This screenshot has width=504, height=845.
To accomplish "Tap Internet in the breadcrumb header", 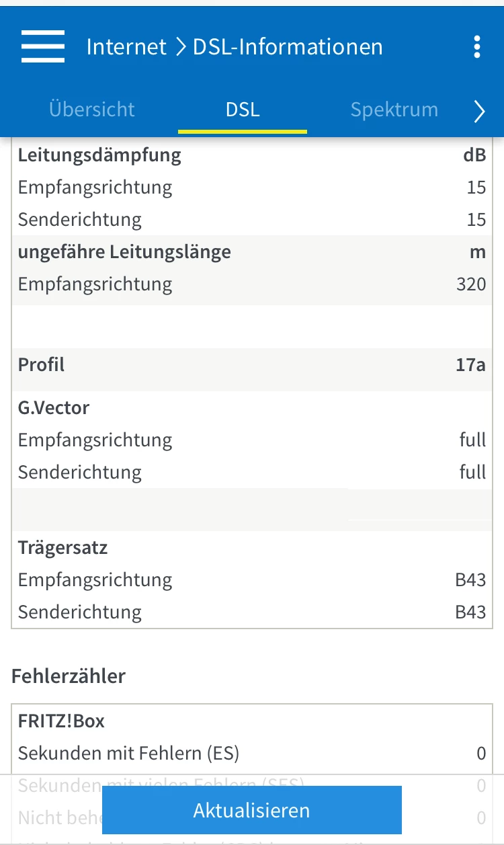I will [126, 47].
